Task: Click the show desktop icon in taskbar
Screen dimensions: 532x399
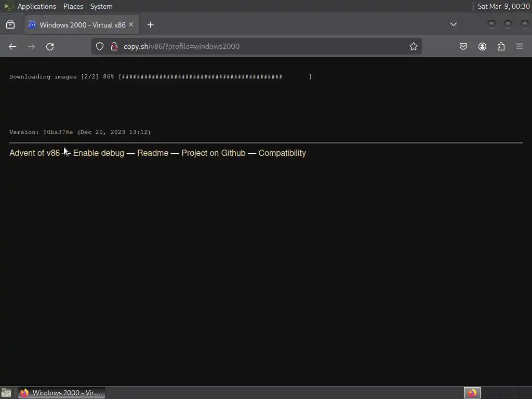Action: pyautogui.click(x=6, y=393)
